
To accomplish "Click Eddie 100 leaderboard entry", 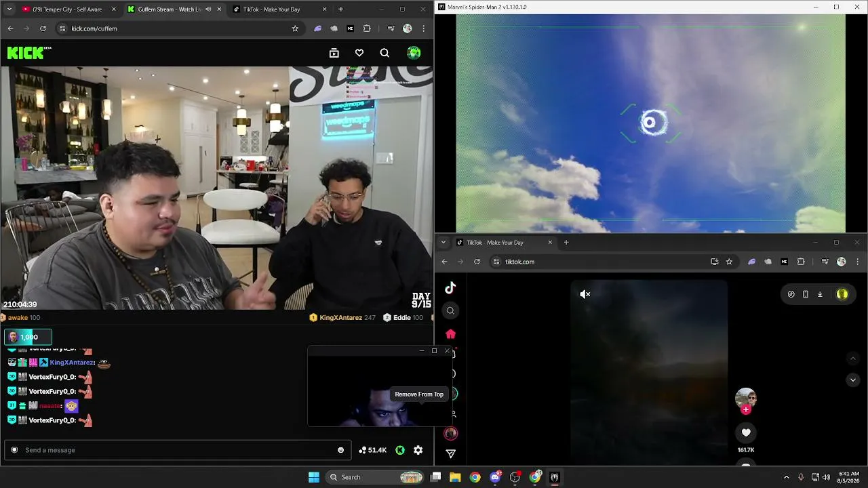I will click(x=403, y=317).
